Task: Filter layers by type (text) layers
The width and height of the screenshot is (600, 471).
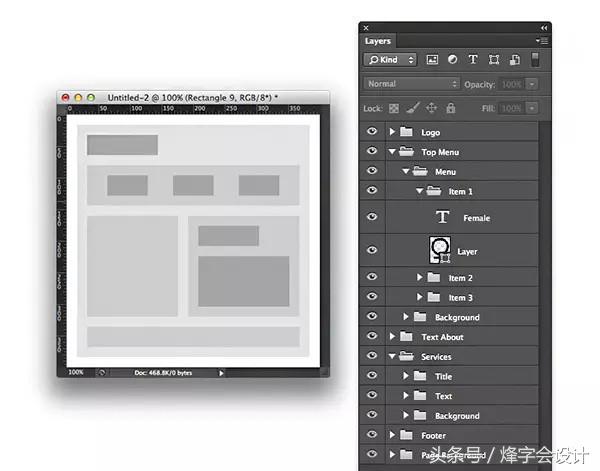Action: (473, 59)
